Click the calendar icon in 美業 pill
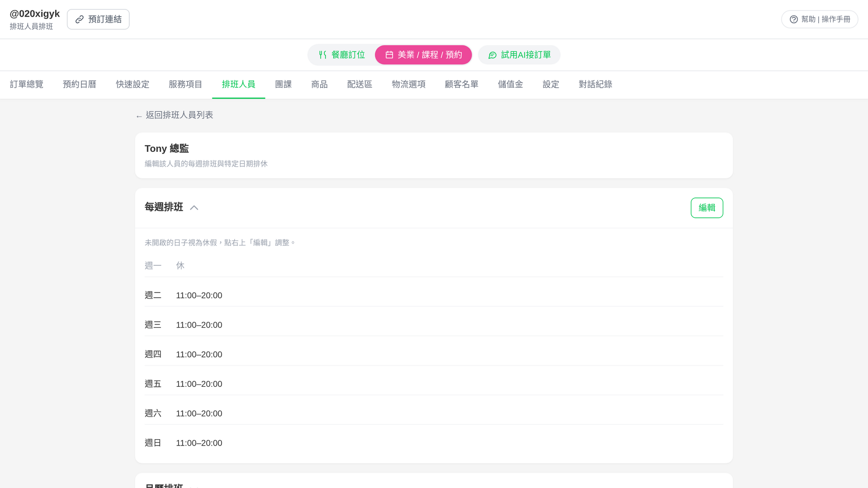The image size is (868, 488). (x=389, y=55)
